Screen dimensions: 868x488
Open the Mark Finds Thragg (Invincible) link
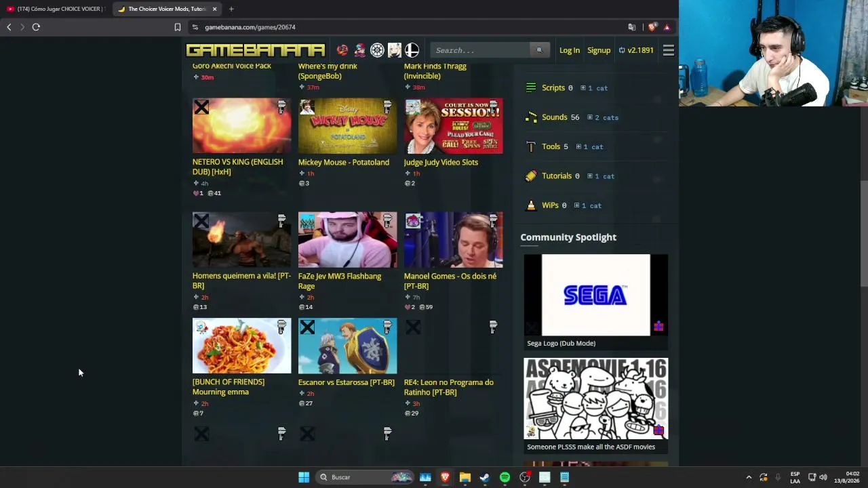click(435, 70)
